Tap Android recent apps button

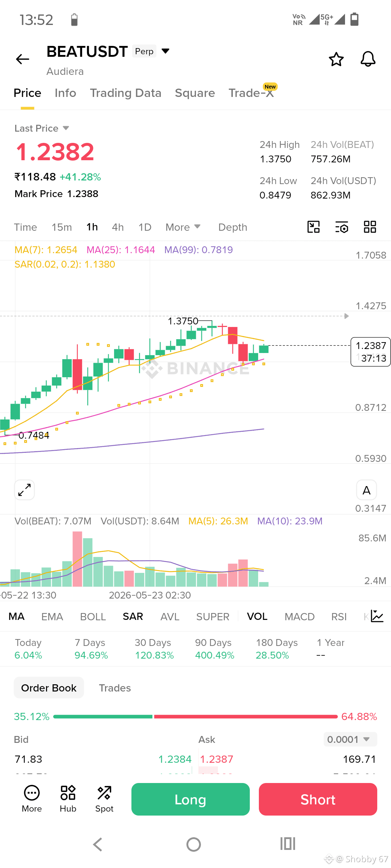coord(288,844)
